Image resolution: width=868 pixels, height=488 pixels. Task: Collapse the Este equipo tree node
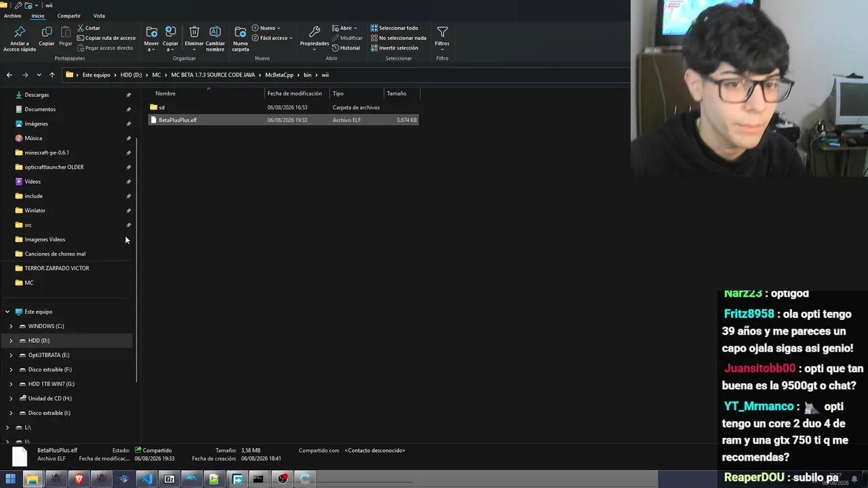coord(7,312)
